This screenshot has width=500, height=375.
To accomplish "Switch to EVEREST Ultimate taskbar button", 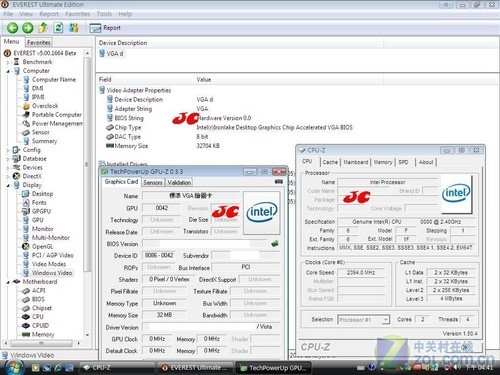I will click(x=195, y=368).
